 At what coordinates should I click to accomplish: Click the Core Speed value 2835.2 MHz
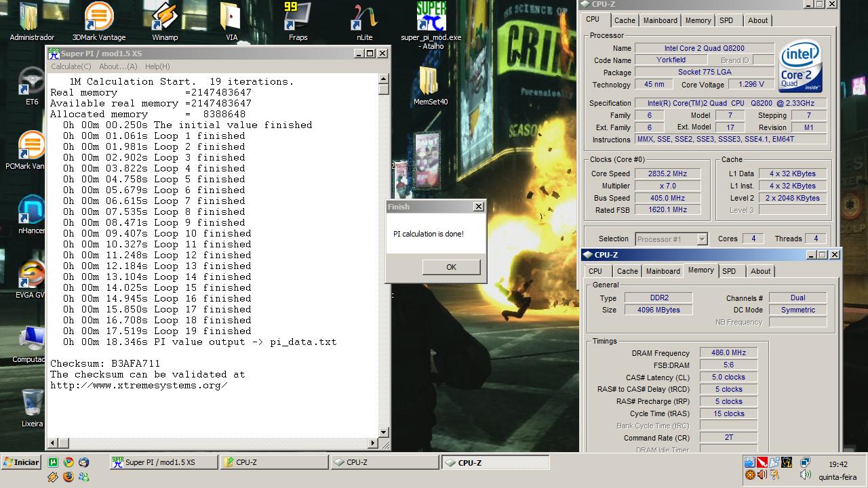(667, 174)
